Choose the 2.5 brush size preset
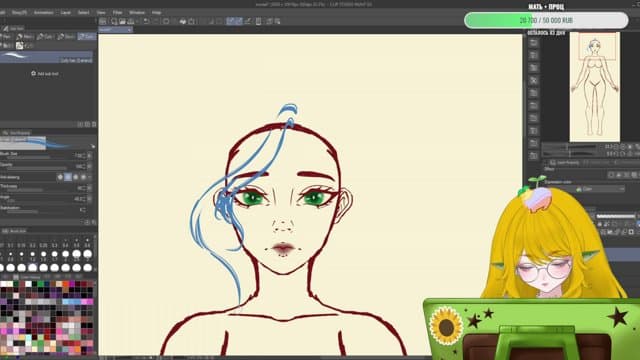 click(76, 256)
